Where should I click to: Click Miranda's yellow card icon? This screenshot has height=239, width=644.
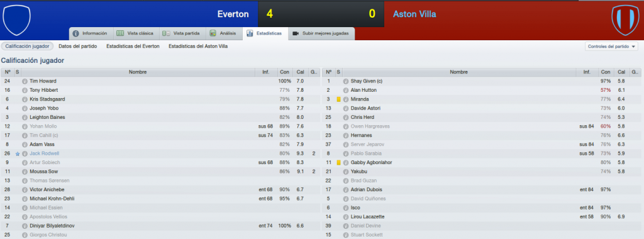[339, 99]
